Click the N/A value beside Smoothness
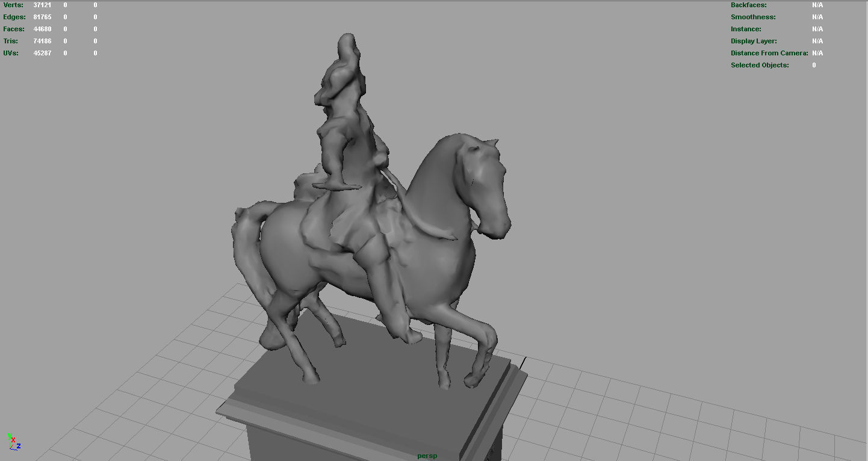 pos(817,17)
